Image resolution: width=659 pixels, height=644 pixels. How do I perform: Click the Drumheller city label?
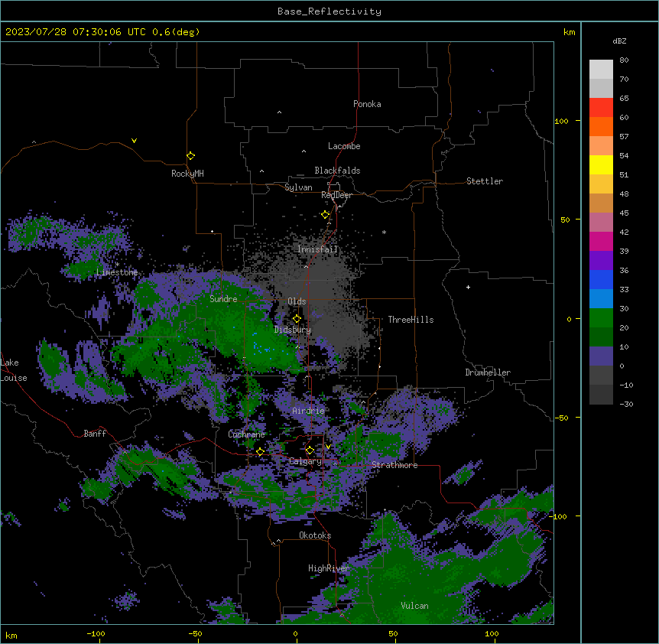pyautogui.click(x=488, y=372)
